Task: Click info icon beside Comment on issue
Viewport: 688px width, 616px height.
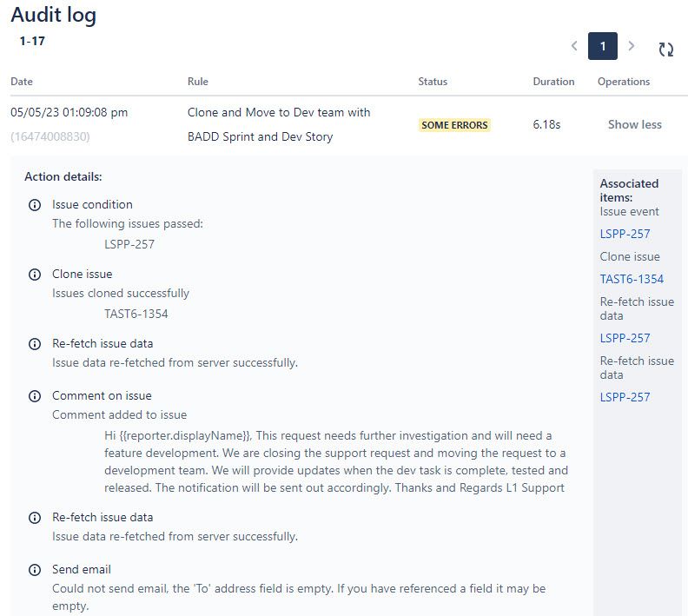Action: pos(35,396)
